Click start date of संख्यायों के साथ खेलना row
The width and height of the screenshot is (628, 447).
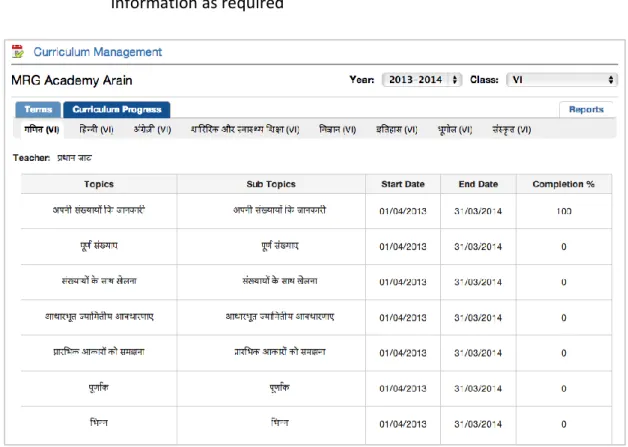point(403,282)
